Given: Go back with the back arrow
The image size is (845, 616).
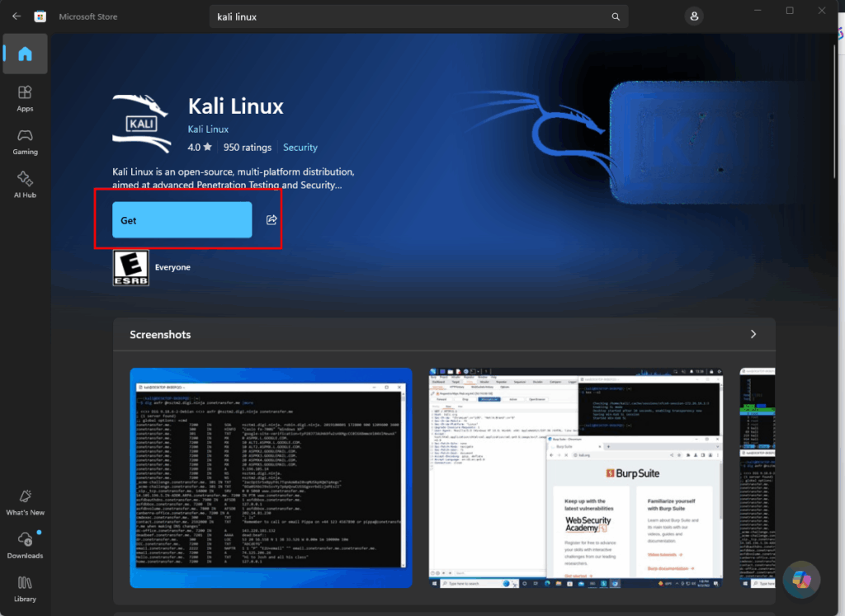Looking at the screenshot, I should tap(17, 16).
